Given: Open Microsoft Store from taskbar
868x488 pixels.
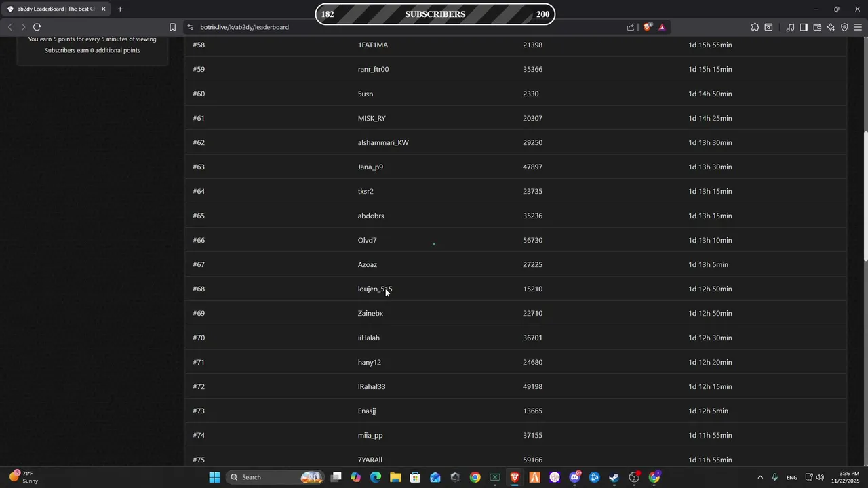Looking at the screenshot, I should coord(415,477).
